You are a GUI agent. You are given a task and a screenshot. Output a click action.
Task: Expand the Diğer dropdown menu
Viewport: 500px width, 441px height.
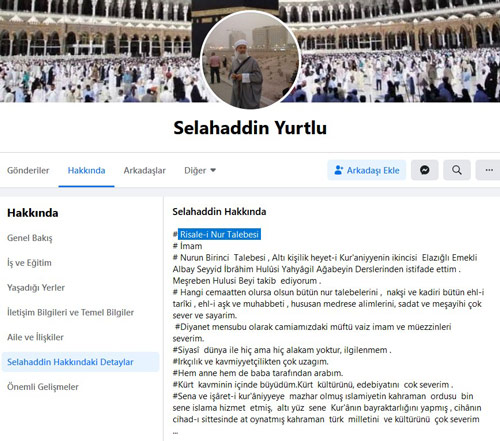[200, 170]
